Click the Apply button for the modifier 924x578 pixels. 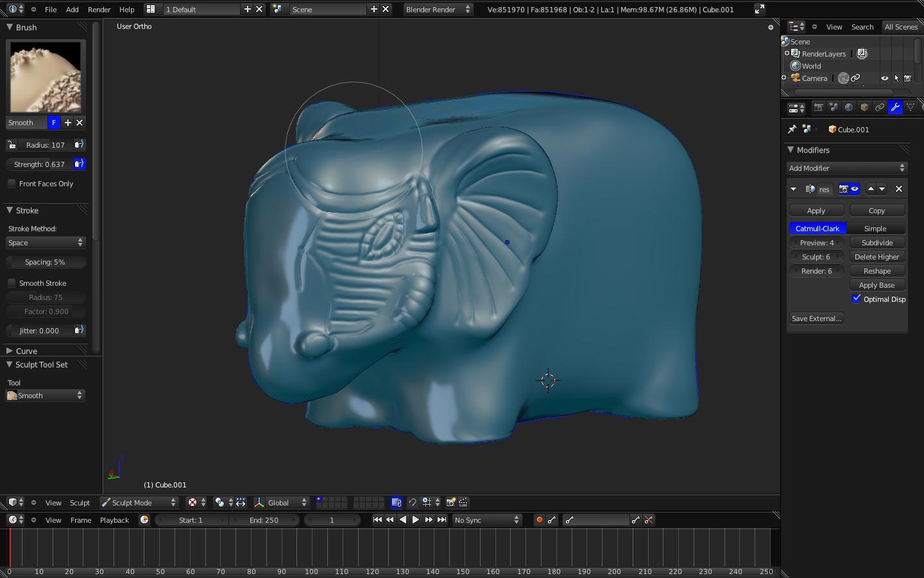[816, 211]
